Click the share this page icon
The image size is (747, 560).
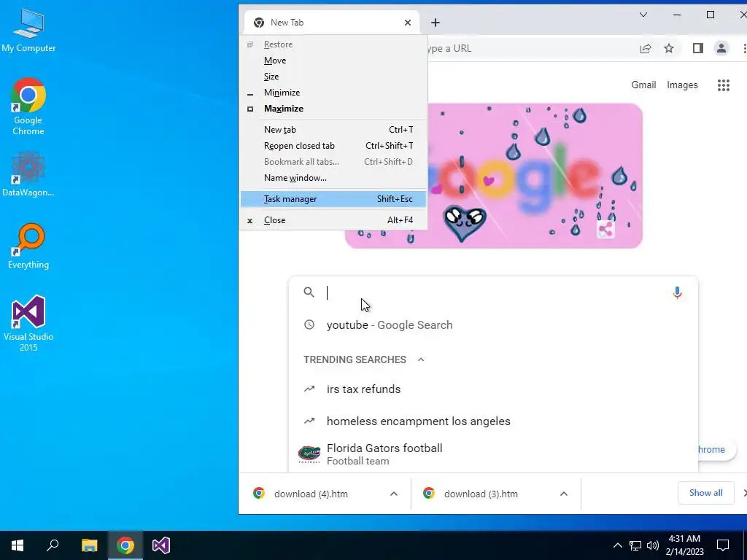(x=646, y=48)
